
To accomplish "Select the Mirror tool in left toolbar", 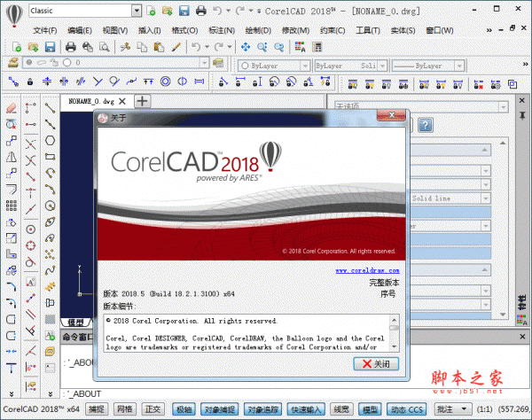I will 12,157.
